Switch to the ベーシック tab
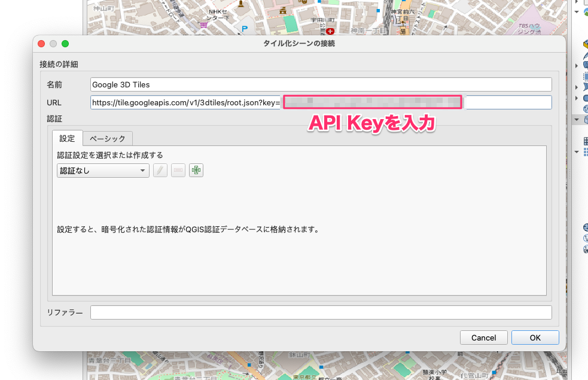Screen dimensions: 588x380 pos(108,138)
